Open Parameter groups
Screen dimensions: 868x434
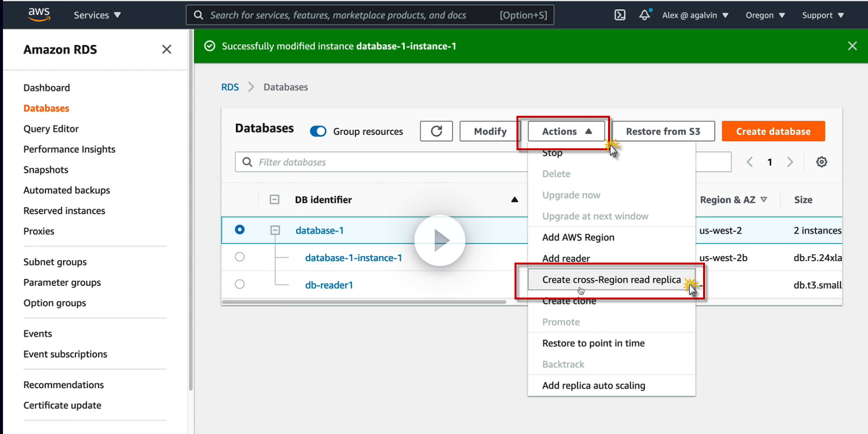tap(62, 283)
